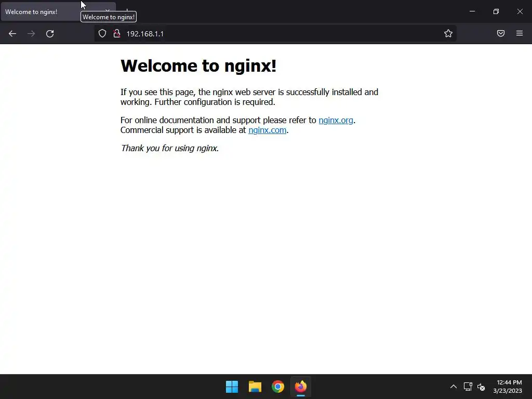532x399 pixels.
Task: Close the Firefox window
Action: coord(520,11)
